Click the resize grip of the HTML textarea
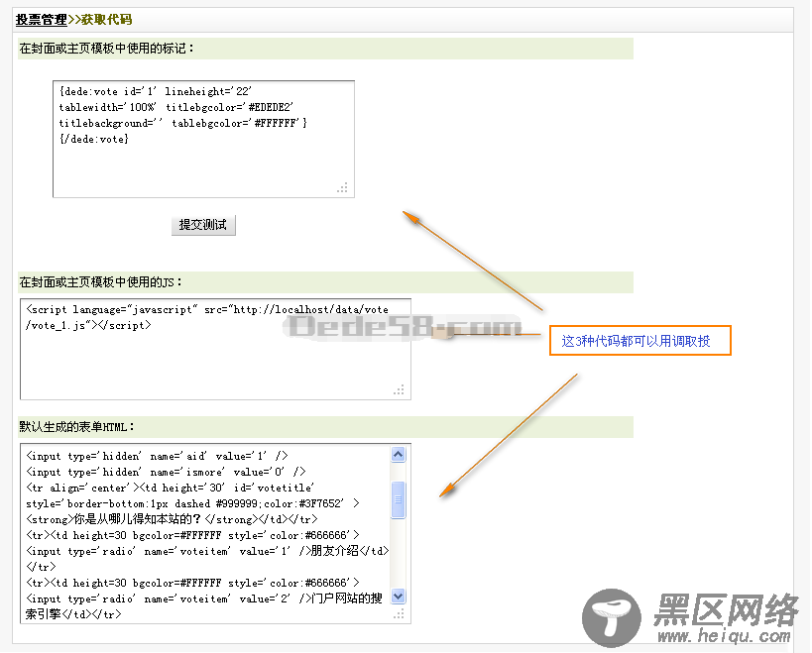The width and height of the screenshot is (812, 653). click(x=399, y=613)
